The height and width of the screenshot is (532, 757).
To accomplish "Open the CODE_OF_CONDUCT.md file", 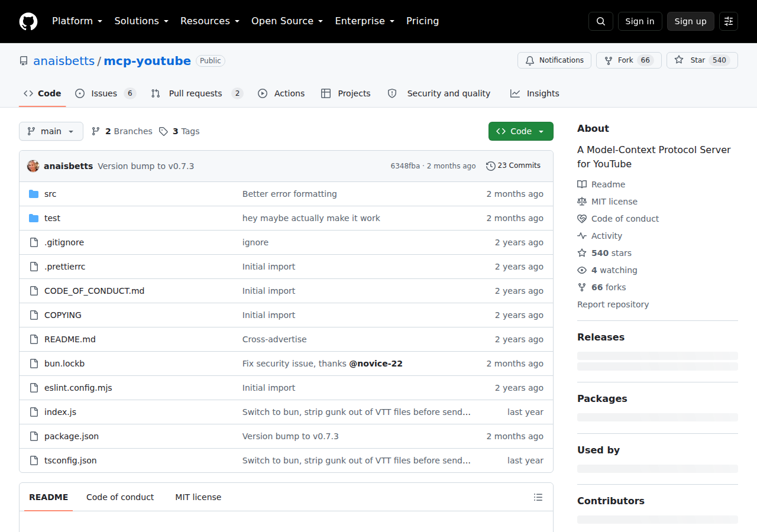I will tap(94, 291).
